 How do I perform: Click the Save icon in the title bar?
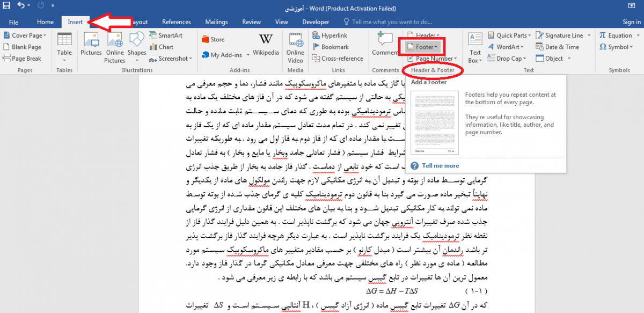[x=6, y=8]
